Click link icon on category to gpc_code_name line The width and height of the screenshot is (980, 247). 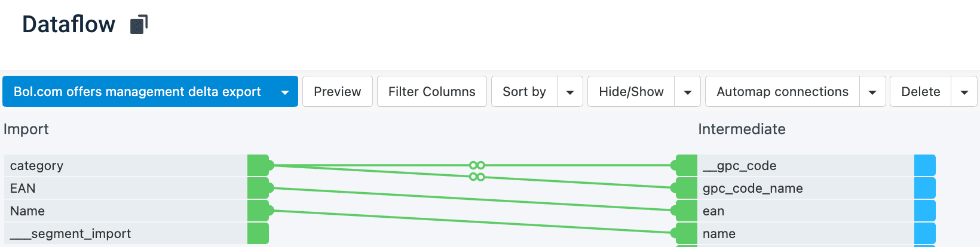pyautogui.click(x=477, y=177)
